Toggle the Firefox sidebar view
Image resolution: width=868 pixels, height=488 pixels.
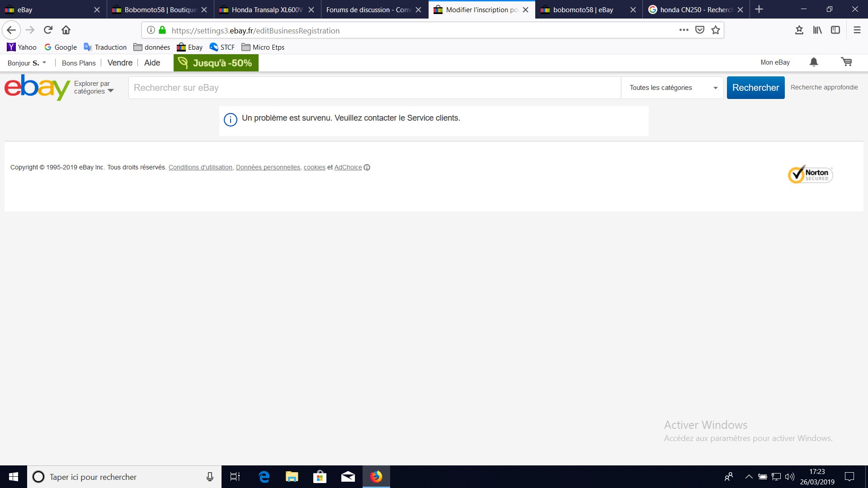pos(835,30)
